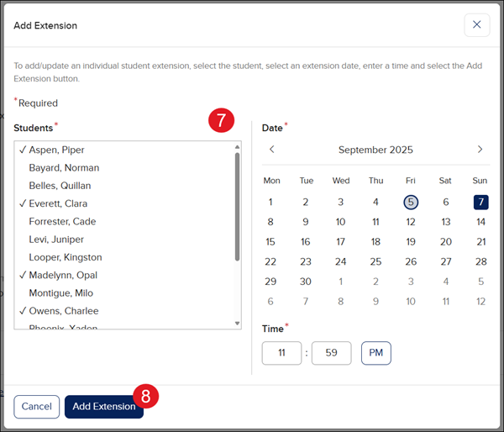Go to next month in calendar
The height and width of the screenshot is (432, 504).
(x=480, y=150)
